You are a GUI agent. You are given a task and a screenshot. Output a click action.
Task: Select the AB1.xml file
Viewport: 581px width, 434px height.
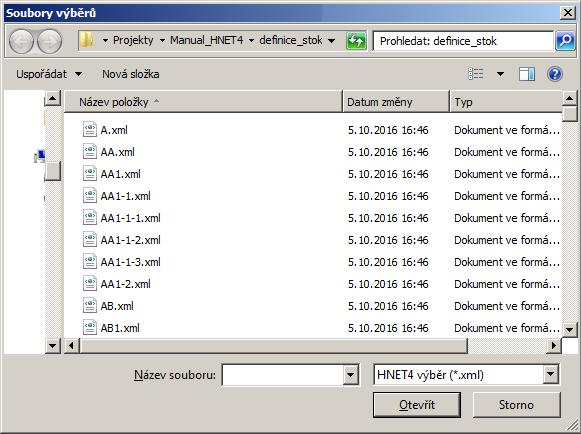(120, 328)
